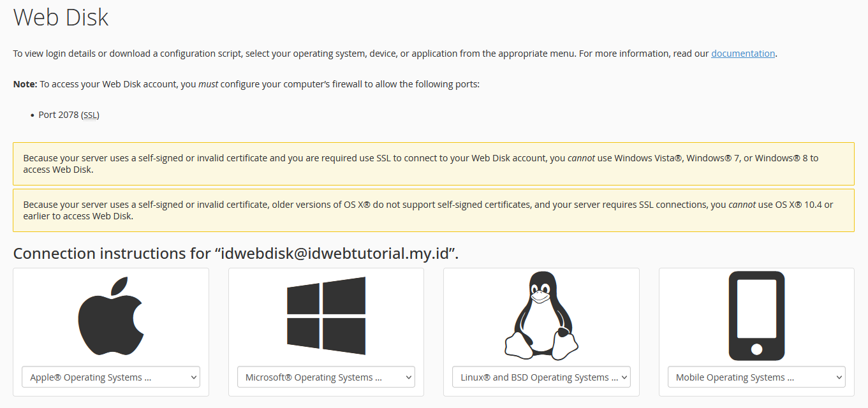Click the Windows Vista certificate warning notice
Image resolution: width=868 pixels, height=408 pixels.
434,164
